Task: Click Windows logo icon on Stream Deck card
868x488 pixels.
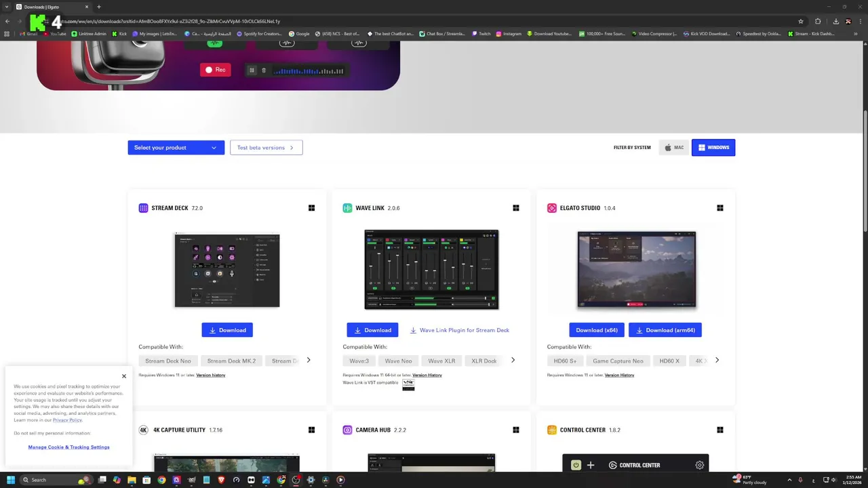Action: [x=311, y=208]
